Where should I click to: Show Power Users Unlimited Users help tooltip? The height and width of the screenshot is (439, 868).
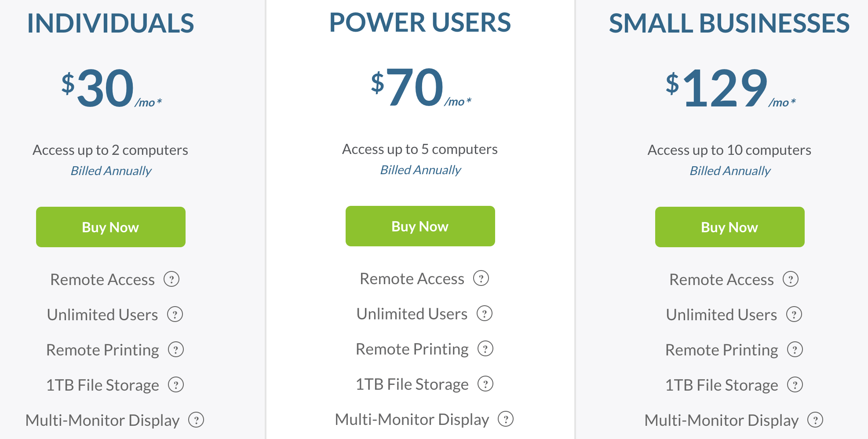coord(485,314)
